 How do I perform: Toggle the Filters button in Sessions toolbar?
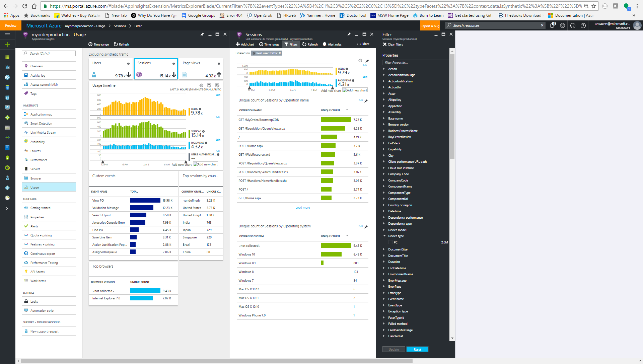[291, 44]
